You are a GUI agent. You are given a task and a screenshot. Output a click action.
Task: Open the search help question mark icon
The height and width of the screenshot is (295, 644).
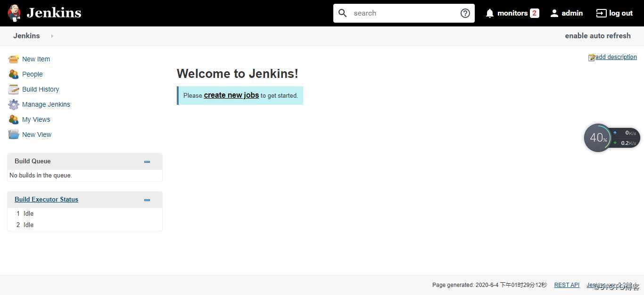(x=465, y=13)
